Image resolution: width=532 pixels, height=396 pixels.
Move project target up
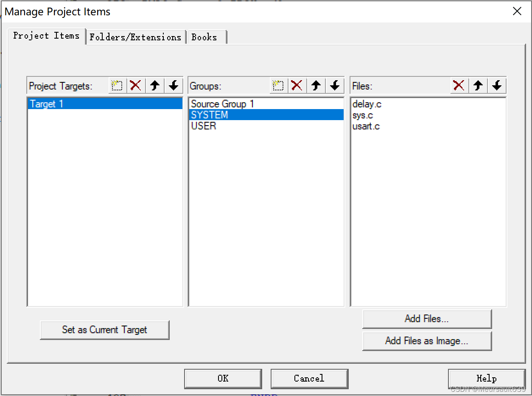(155, 86)
